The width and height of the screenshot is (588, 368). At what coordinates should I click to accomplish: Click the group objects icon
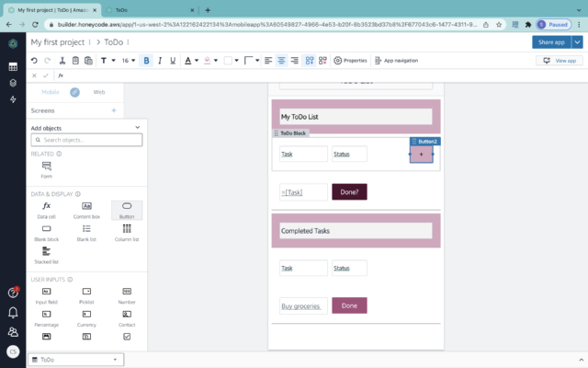tap(310, 61)
